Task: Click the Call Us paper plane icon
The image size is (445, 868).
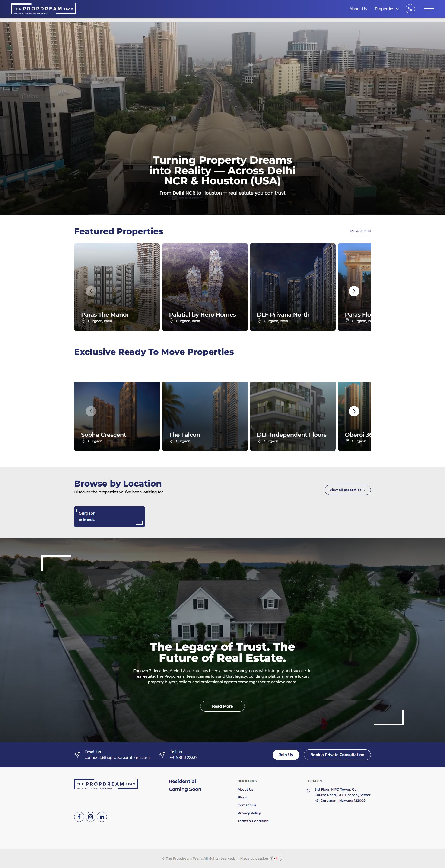Action: pos(162,755)
